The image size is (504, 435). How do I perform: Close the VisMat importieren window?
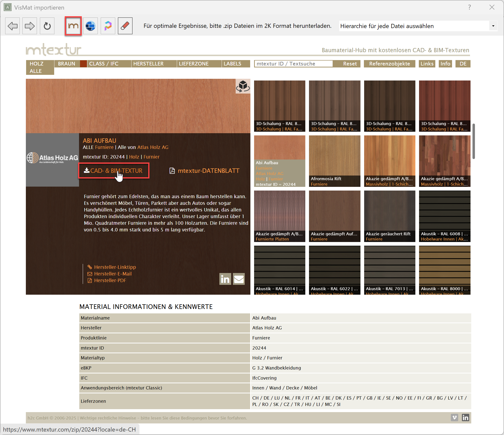(492, 7)
